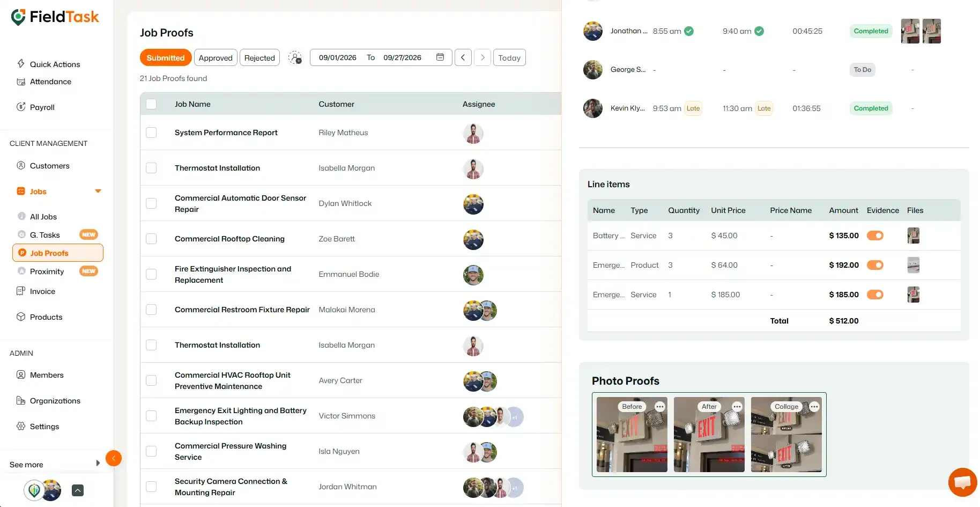Image resolution: width=980 pixels, height=507 pixels.
Task: Click the up-arrow icon near profile avatar
Action: click(x=78, y=490)
